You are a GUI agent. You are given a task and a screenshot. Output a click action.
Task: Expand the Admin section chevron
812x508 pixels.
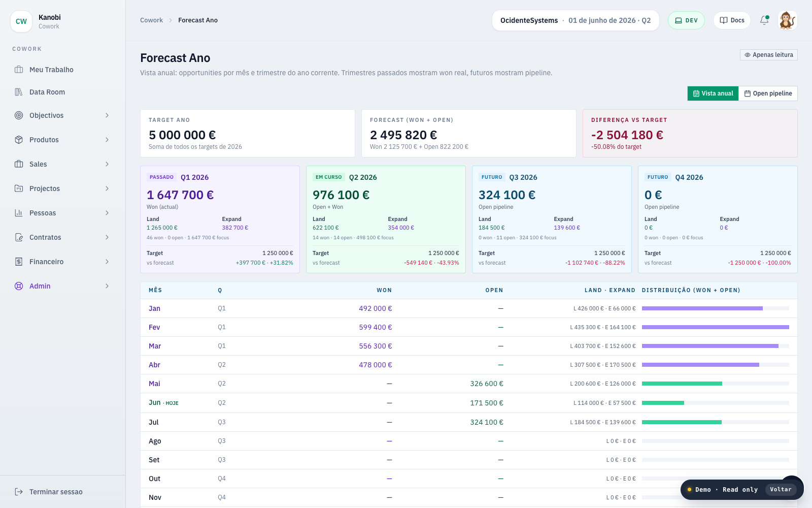click(x=107, y=286)
